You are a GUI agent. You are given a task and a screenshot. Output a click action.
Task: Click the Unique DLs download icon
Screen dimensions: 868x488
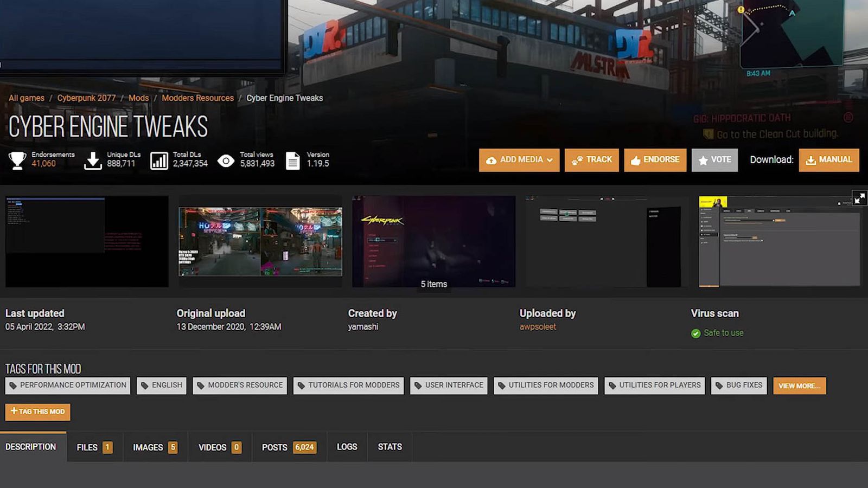click(x=93, y=160)
